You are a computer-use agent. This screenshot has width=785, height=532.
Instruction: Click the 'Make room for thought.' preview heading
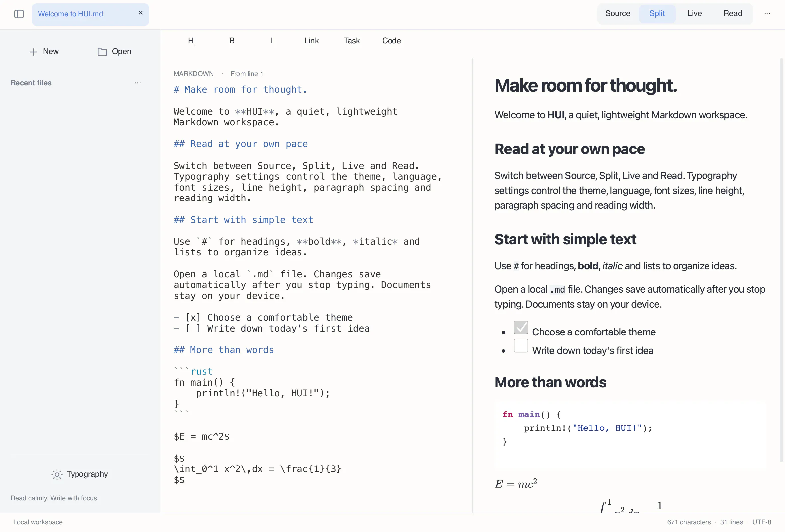pyautogui.click(x=586, y=86)
